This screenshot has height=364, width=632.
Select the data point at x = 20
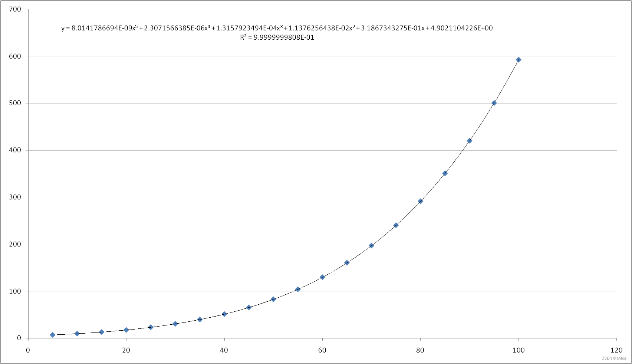[x=126, y=330]
